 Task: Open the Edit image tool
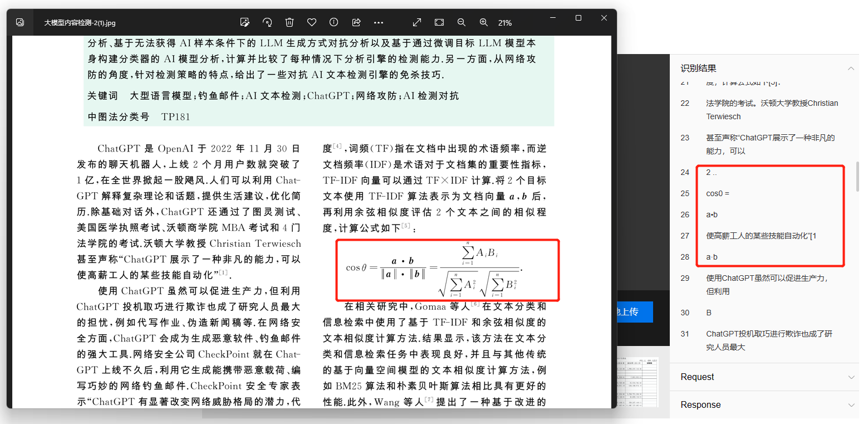(244, 22)
